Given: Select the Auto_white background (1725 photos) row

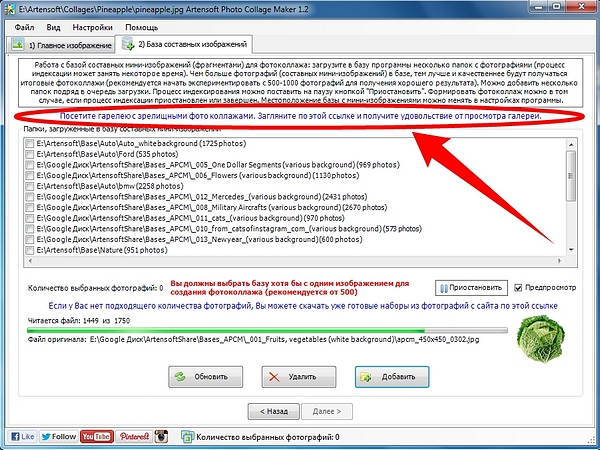Looking at the screenshot, I should pyautogui.click(x=141, y=143).
